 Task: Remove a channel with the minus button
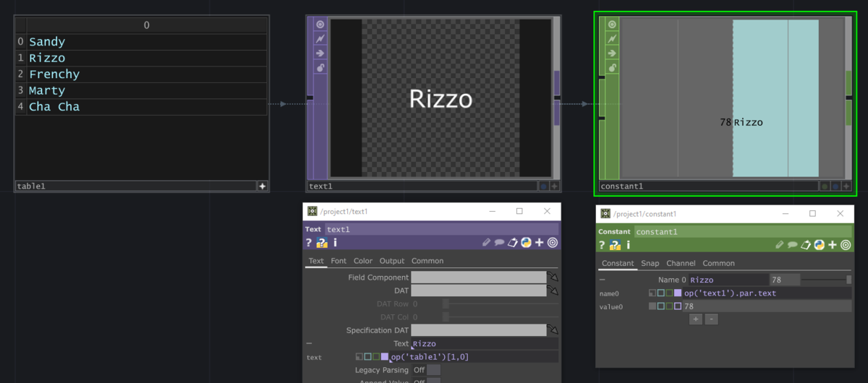coord(711,319)
